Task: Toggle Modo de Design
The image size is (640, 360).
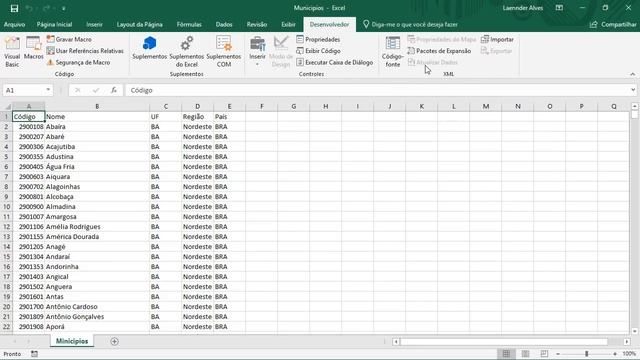Action: click(281, 52)
